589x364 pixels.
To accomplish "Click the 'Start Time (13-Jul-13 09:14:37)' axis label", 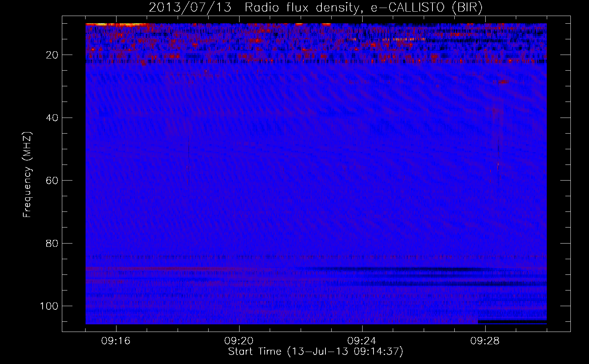I will [316, 352].
